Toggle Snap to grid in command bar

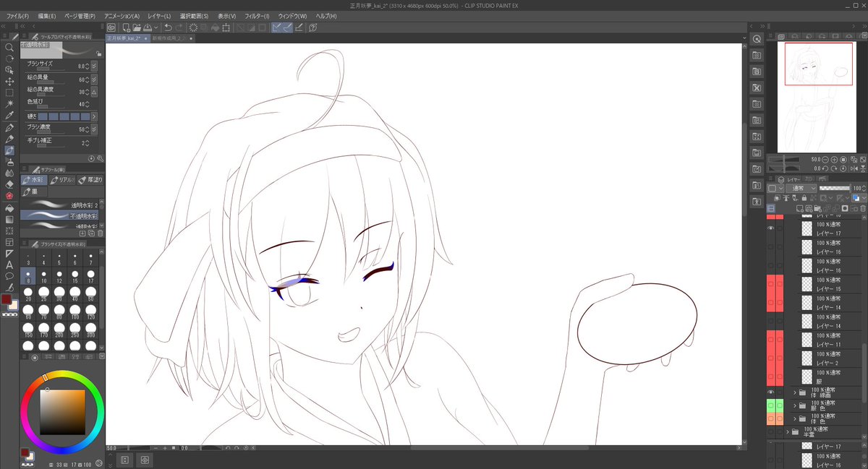[x=299, y=27]
